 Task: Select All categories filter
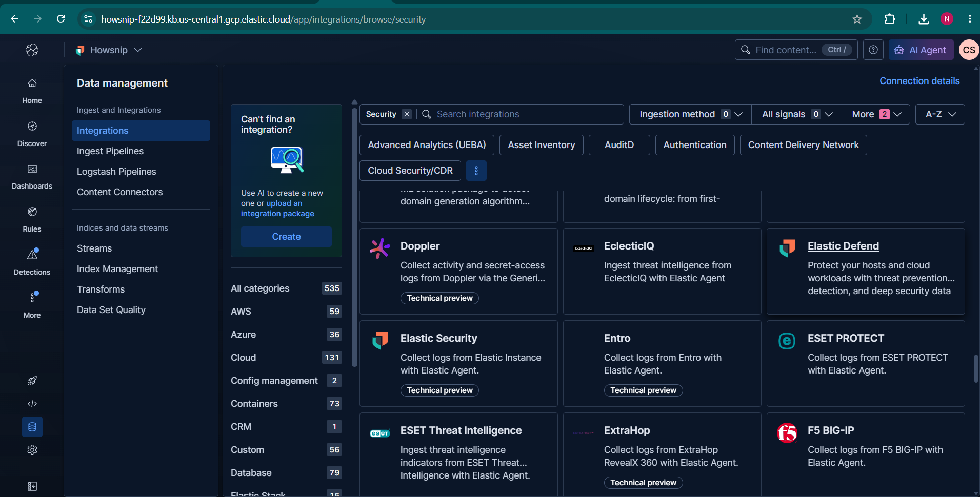286,288
